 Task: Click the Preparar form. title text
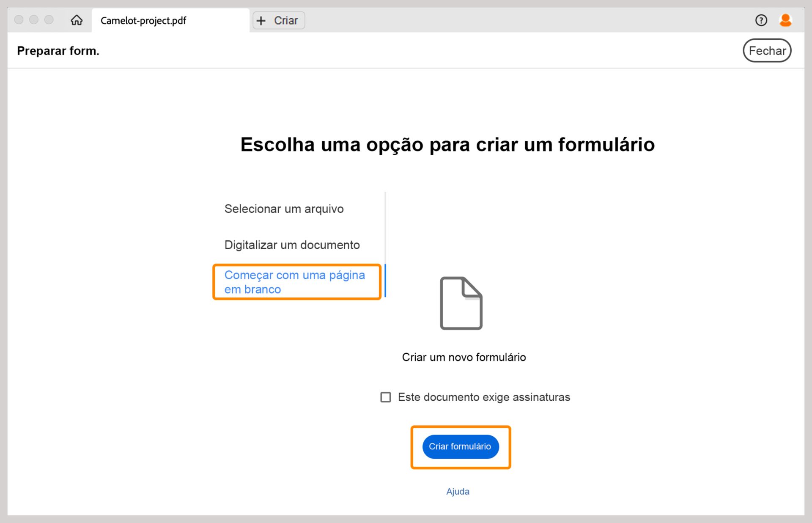pos(58,50)
